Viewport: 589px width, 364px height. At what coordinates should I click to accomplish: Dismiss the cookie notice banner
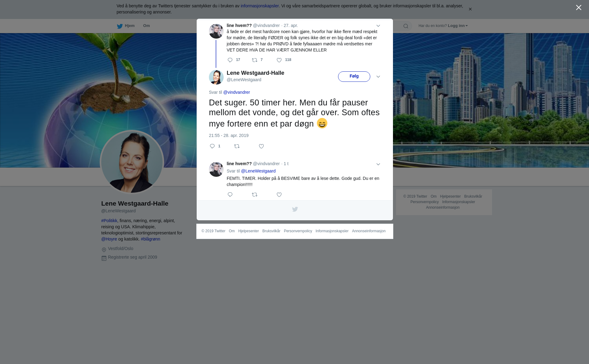tap(470, 9)
